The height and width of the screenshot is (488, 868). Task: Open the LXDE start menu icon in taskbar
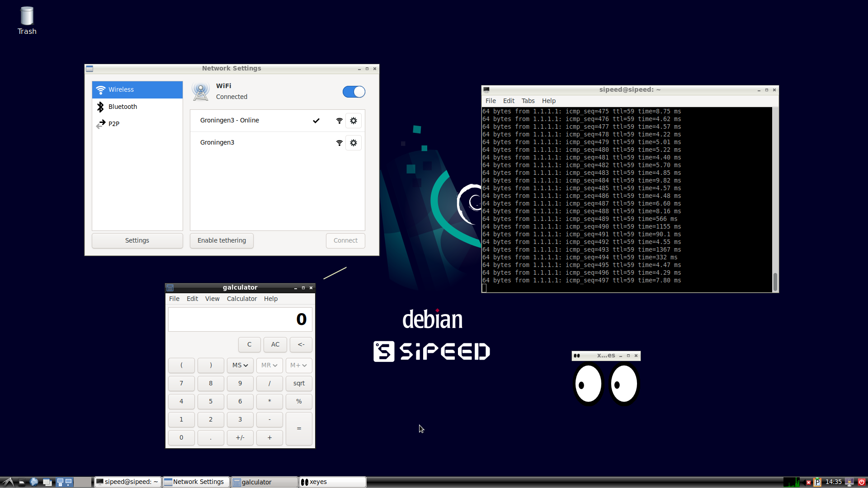click(x=8, y=482)
